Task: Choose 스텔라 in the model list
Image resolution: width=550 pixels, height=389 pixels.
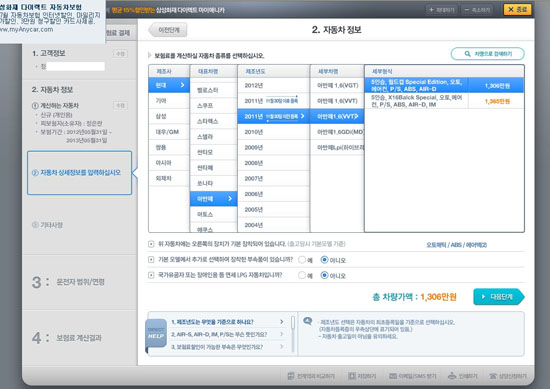Action: (x=214, y=136)
